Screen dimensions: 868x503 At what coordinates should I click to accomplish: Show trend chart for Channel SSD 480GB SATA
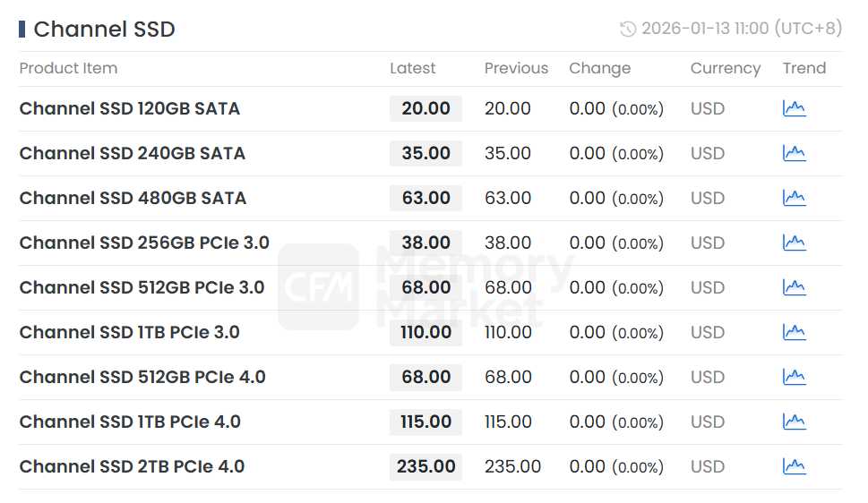coord(794,198)
